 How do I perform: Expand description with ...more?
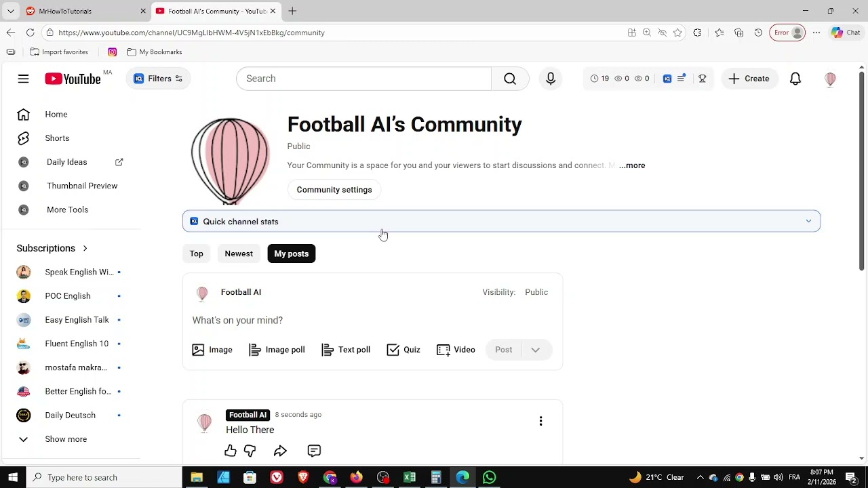point(632,165)
